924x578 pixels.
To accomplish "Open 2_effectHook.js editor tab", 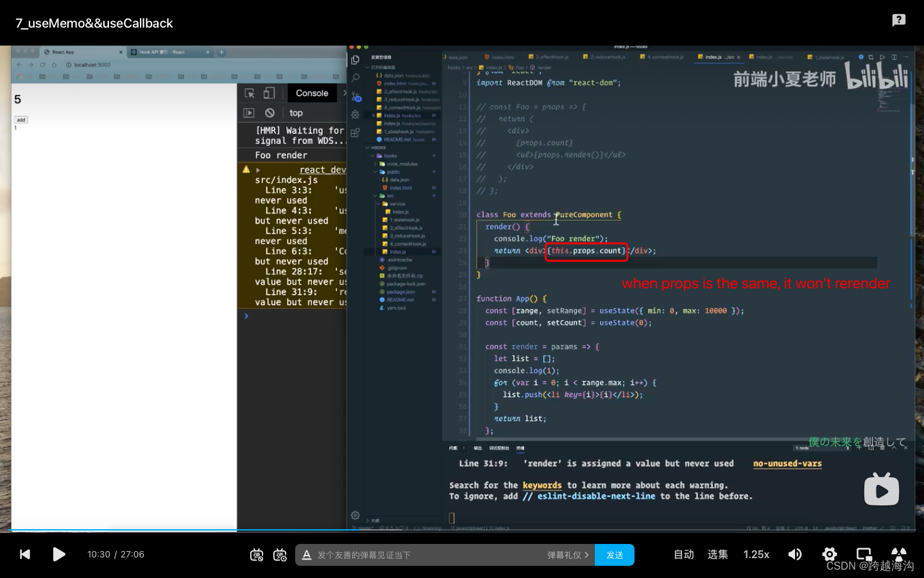I will [549, 57].
